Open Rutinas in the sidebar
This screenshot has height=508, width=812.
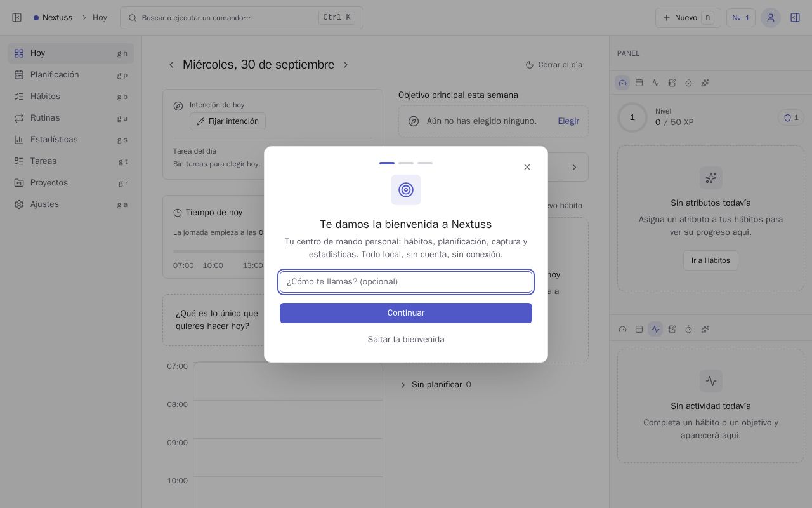click(x=71, y=118)
